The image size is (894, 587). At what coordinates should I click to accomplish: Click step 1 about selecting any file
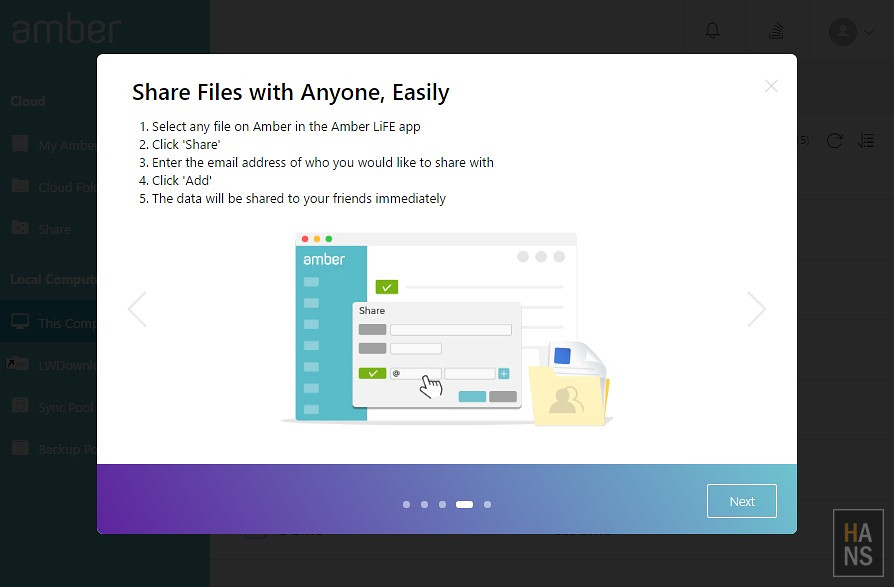[x=280, y=127]
